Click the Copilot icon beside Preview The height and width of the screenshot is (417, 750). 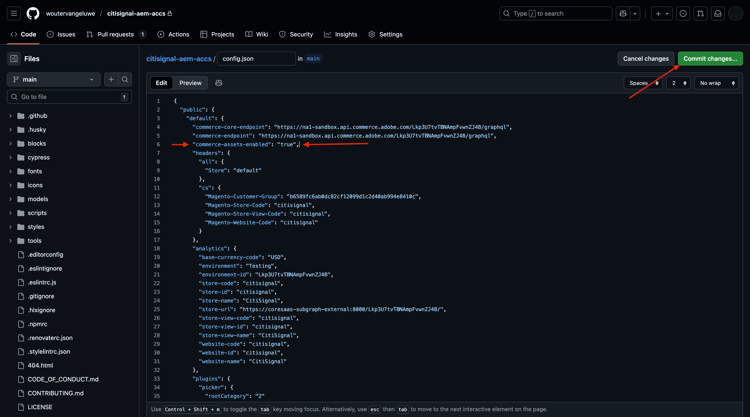(x=219, y=83)
